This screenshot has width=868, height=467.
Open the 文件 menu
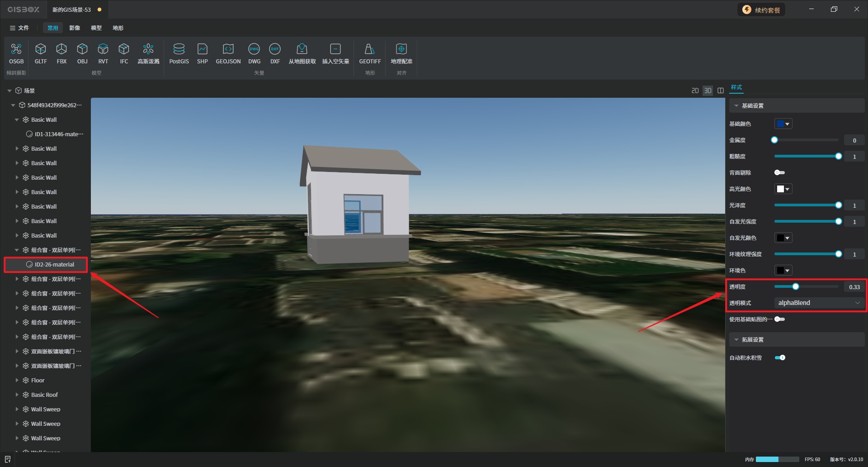19,28
